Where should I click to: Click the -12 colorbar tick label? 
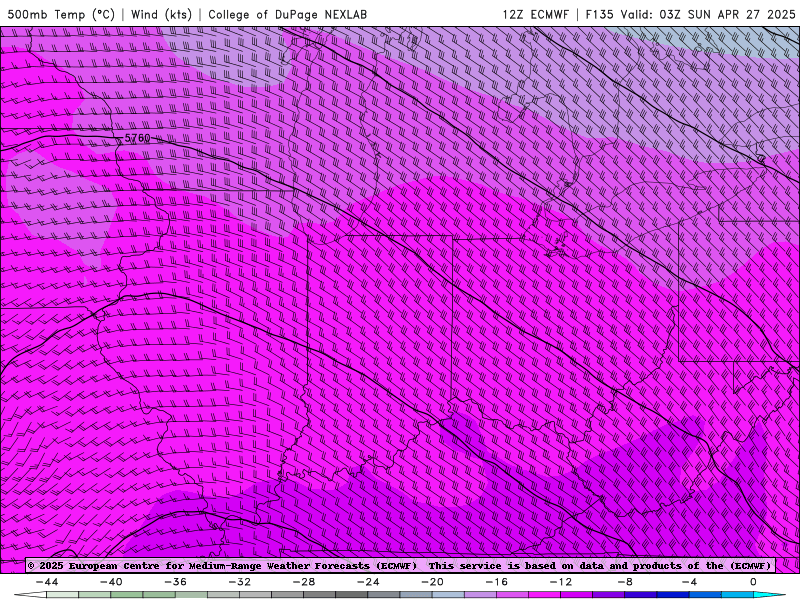coord(561,582)
